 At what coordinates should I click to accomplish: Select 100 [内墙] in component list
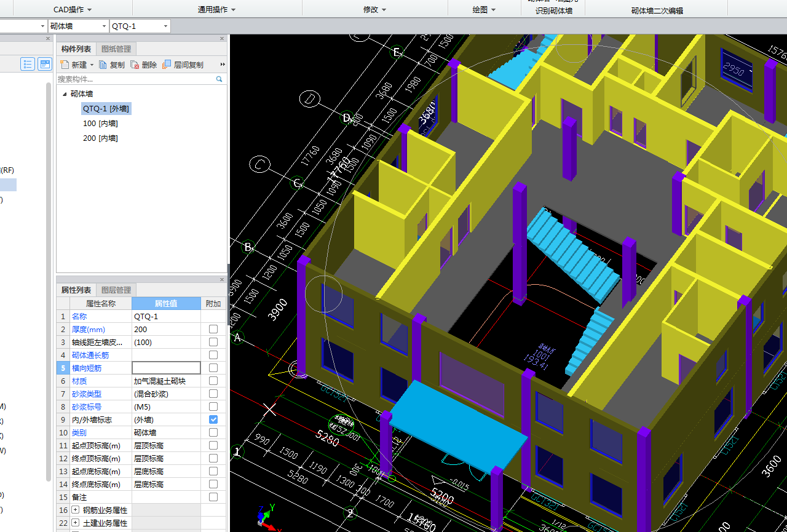[100, 124]
